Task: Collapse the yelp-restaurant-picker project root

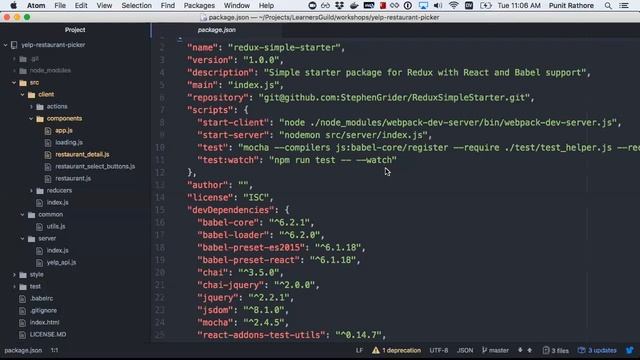Action: click(6, 45)
